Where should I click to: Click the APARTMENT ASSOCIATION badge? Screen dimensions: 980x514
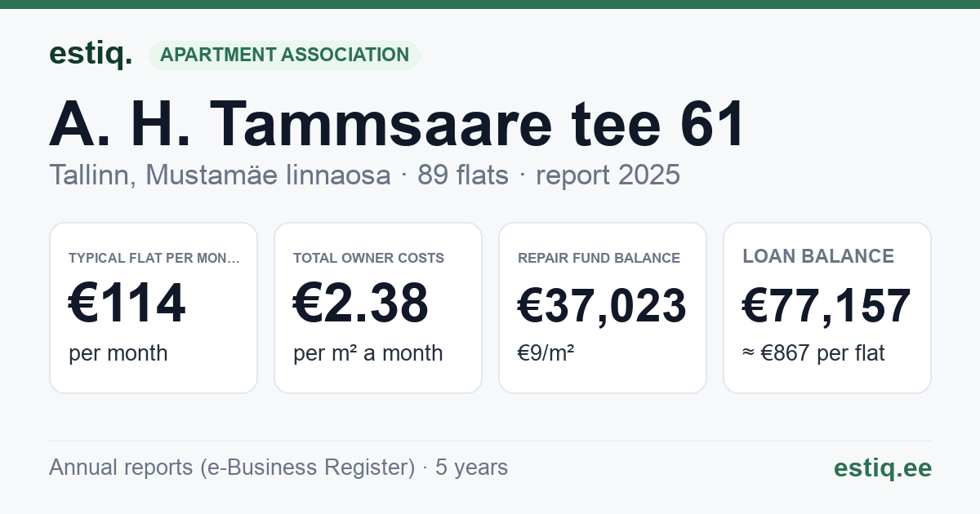point(284,55)
